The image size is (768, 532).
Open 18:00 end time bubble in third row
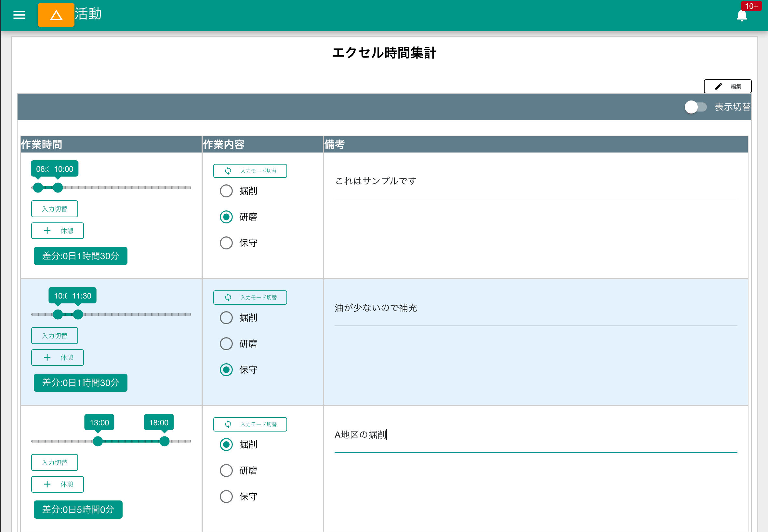click(x=159, y=422)
